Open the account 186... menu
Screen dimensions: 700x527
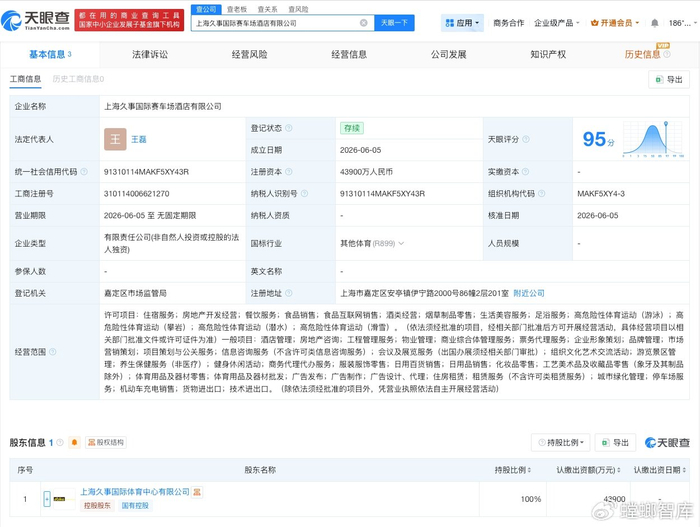point(682,23)
